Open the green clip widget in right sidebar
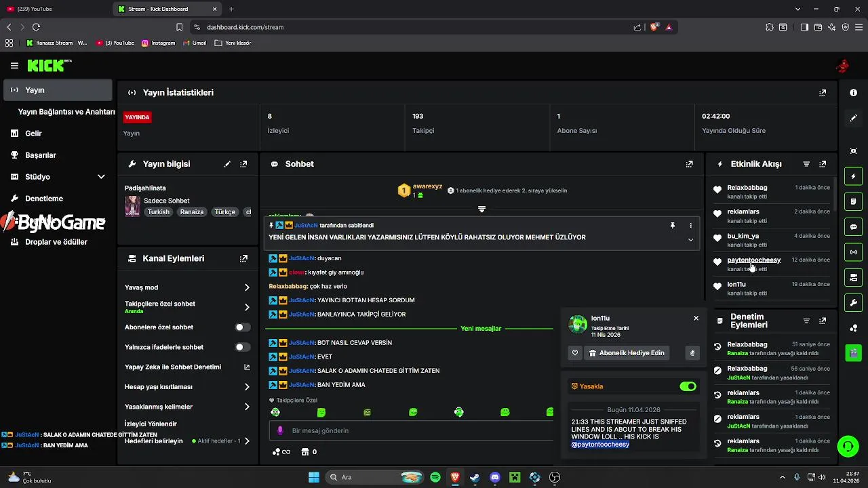 tap(853, 352)
